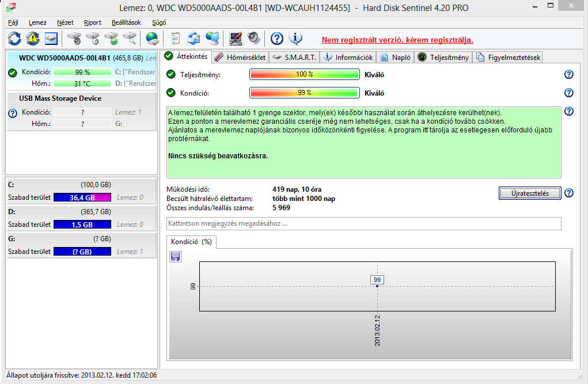This screenshot has width=588, height=384.
Task: Switch to the Információk tab
Action: coord(348,58)
